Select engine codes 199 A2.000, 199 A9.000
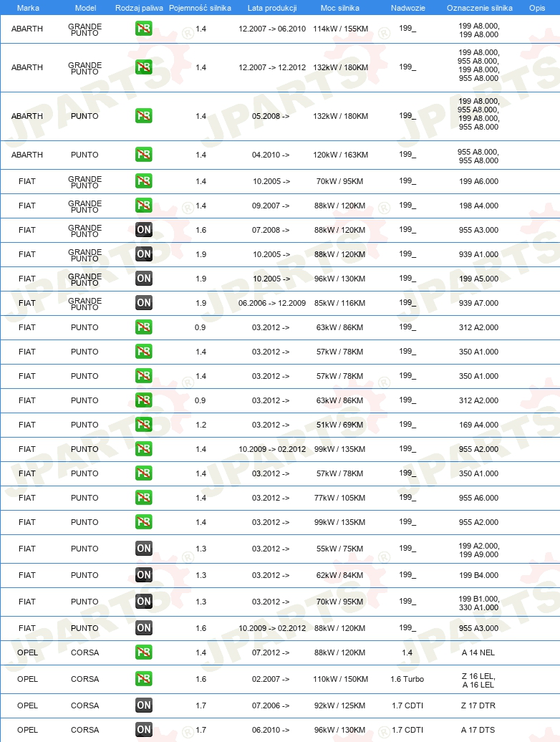 pyautogui.click(x=478, y=550)
